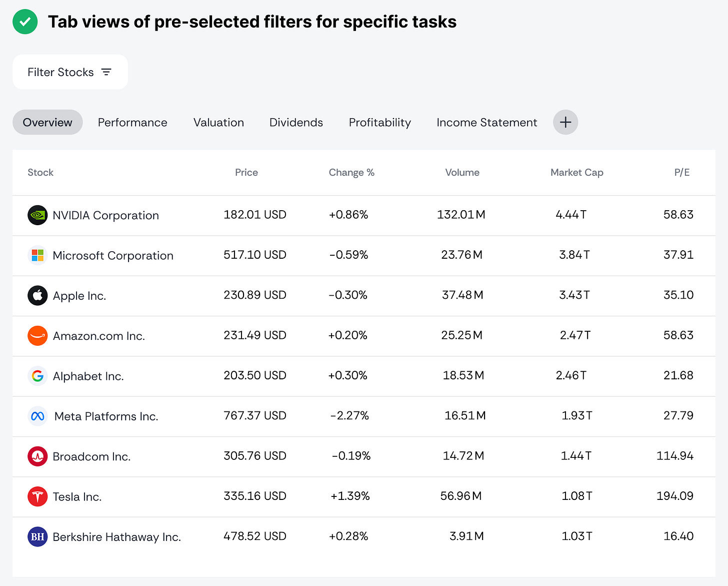Screen dimensions: 728x586
Task: Click the Amazon.com logo icon
Action: click(37, 336)
